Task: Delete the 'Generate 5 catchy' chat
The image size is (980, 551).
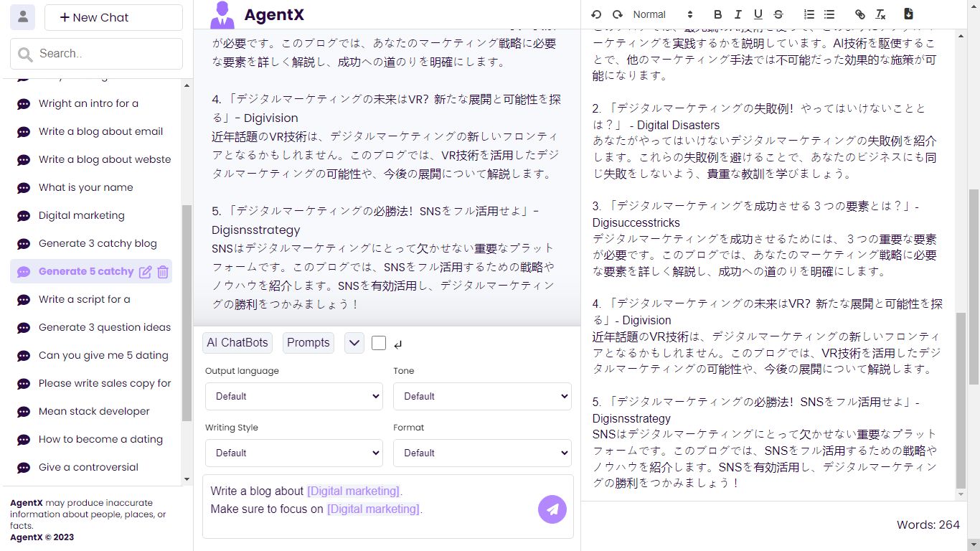Action: pos(163,271)
